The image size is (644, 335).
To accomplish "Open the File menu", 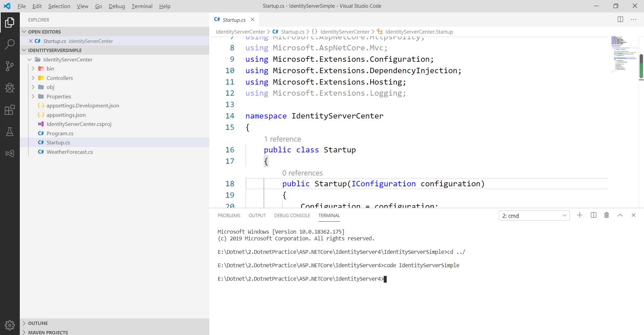I will pyautogui.click(x=21, y=6).
